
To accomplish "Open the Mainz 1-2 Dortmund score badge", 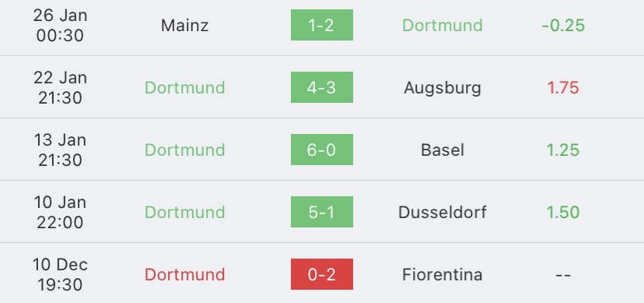I will click(321, 25).
